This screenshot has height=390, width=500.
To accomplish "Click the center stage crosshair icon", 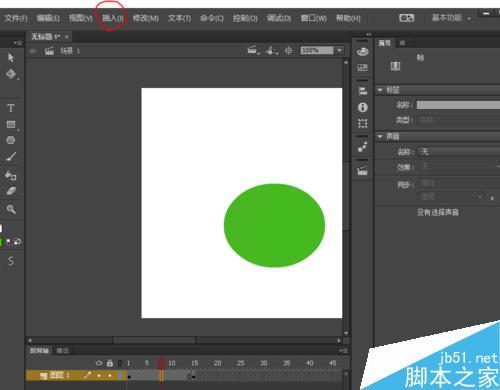I will click(288, 50).
